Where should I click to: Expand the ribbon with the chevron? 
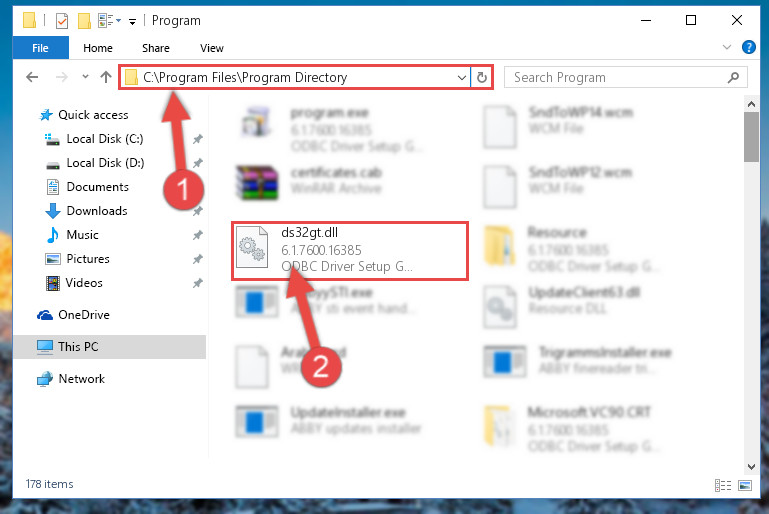(x=727, y=47)
